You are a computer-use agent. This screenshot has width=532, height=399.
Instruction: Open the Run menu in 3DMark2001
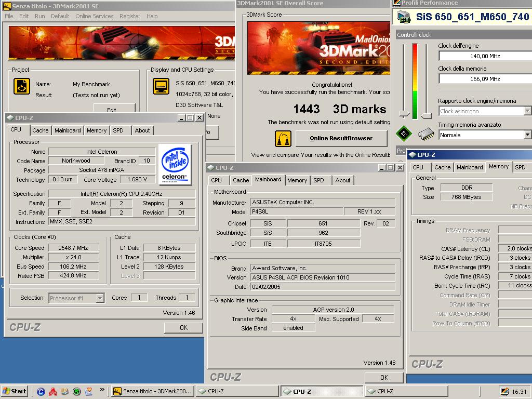[39, 16]
